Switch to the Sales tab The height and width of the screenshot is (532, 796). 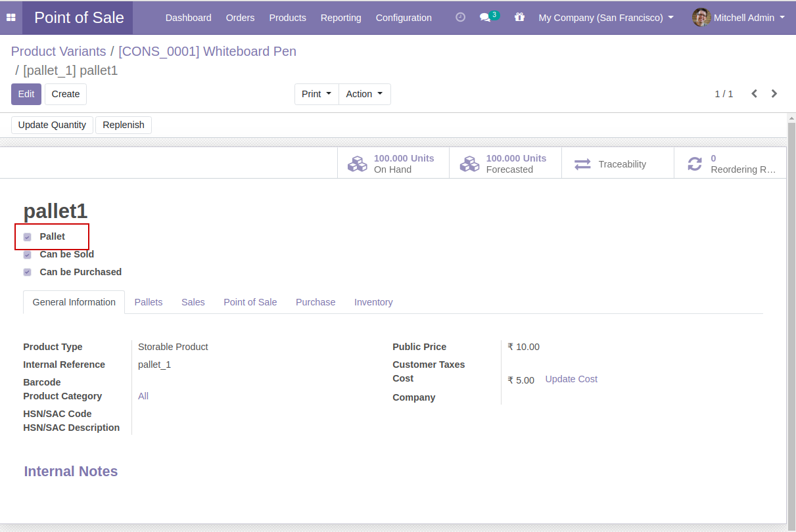click(x=193, y=302)
